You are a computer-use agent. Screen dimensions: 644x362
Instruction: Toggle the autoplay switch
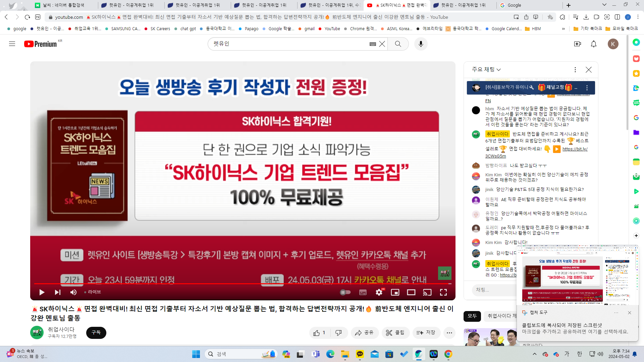345,292
